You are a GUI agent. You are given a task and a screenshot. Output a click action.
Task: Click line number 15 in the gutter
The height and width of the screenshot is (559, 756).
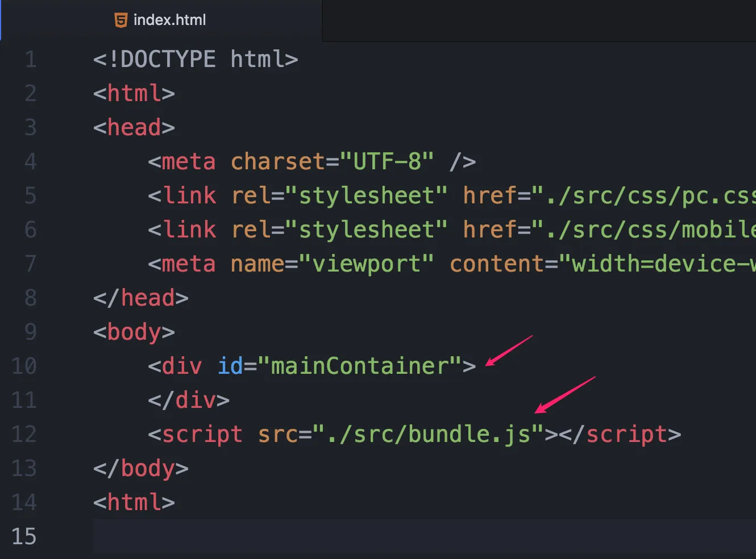24,537
